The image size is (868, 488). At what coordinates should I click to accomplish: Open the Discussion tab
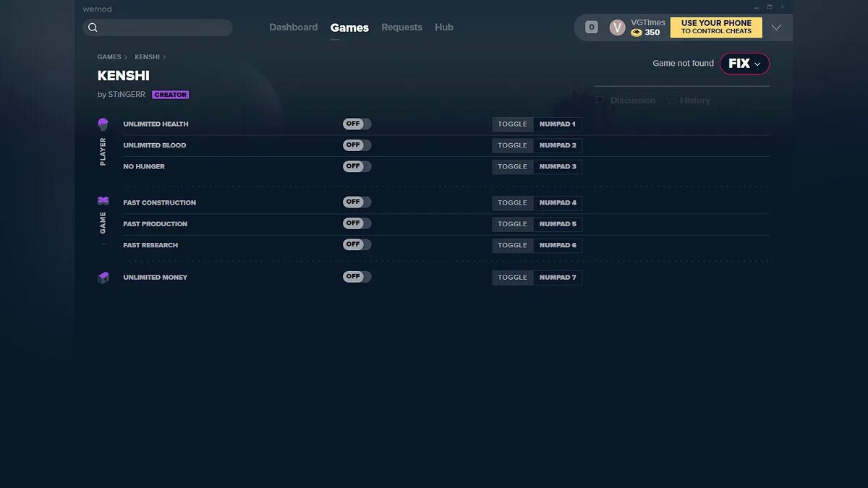click(x=626, y=100)
